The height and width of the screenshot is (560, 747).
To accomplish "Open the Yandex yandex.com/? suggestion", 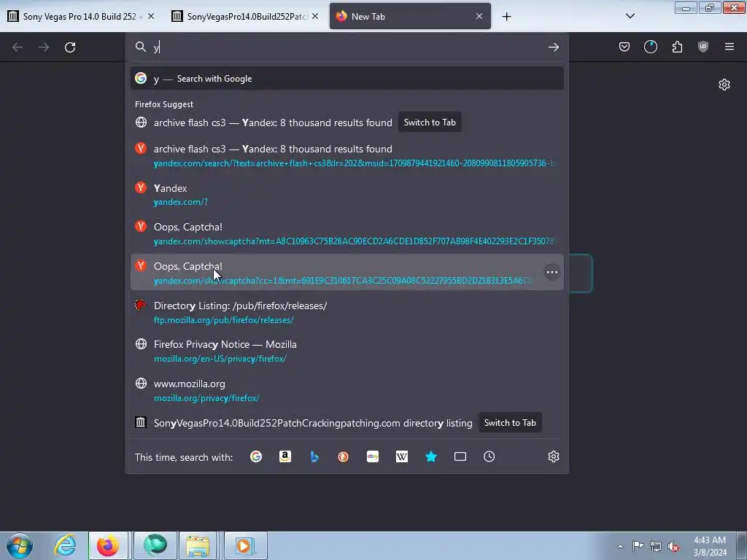I will point(347,195).
